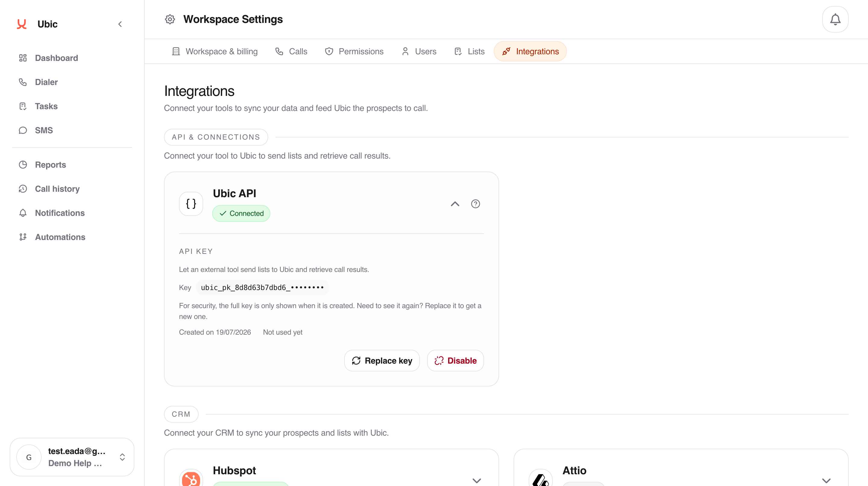This screenshot has width=868, height=486.
Task: Open Call history
Action: (x=72, y=189)
